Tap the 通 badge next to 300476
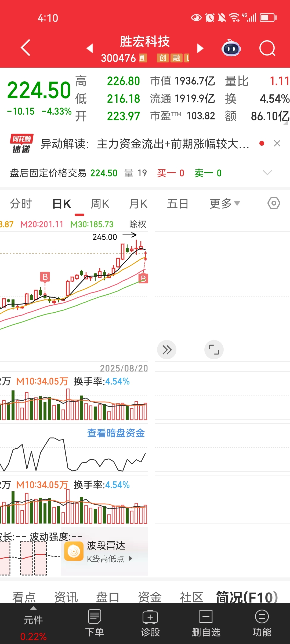The image size is (290, 644). tap(143, 58)
